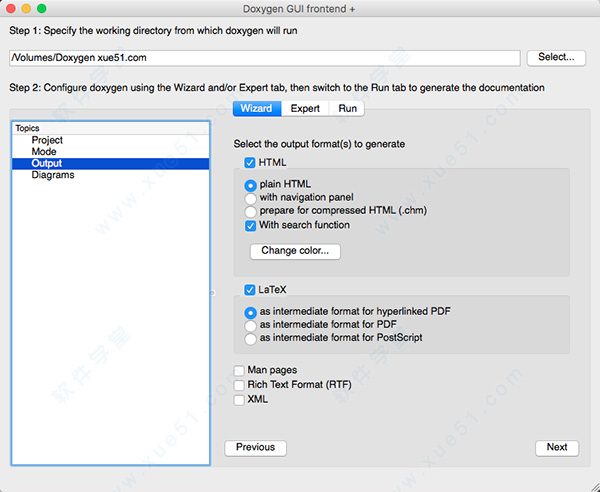Select the Output topic item
Viewport: 600px width, 492px height.
pyautogui.click(x=47, y=163)
